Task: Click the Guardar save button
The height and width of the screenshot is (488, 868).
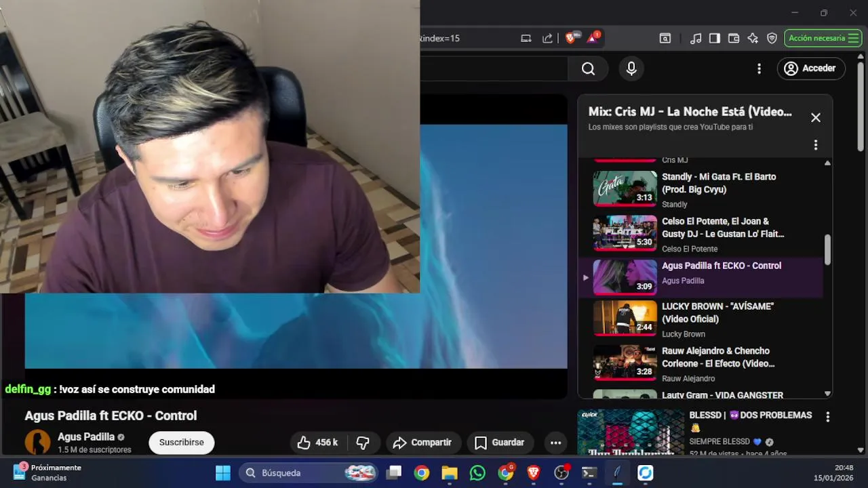Action: tap(499, 443)
